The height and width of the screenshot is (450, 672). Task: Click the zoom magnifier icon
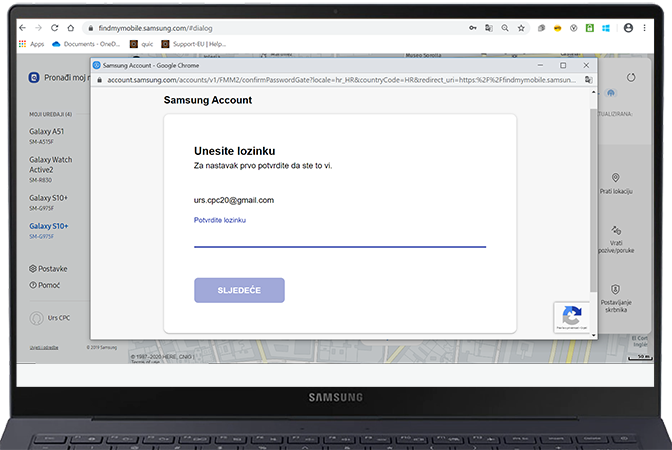click(505, 28)
